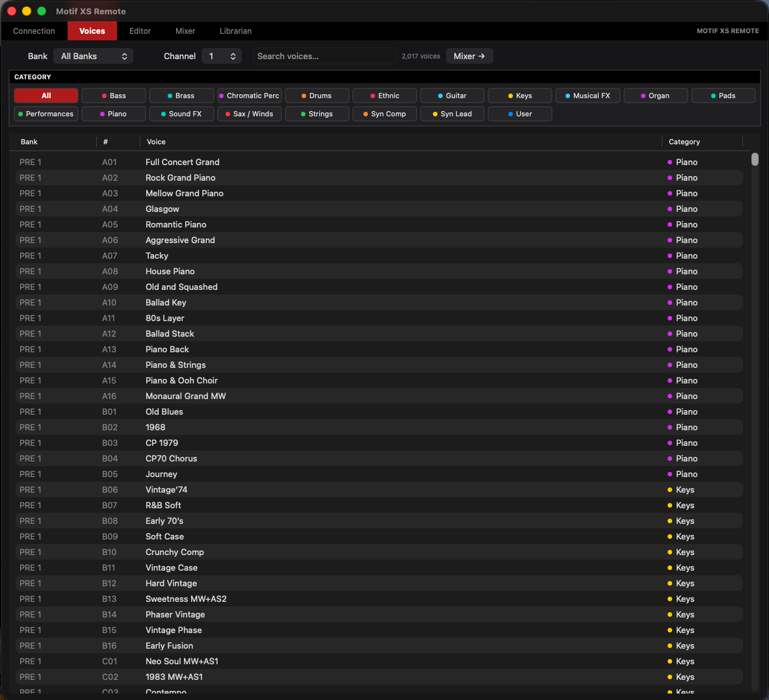The height and width of the screenshot is (700, 769).
Task: Show only Performances category
Action: click(46, 114)
